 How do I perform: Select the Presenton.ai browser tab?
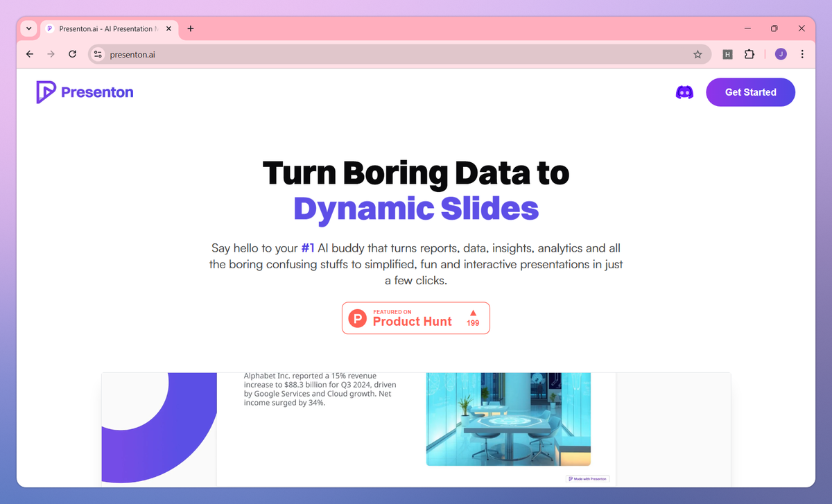(x=108, y=29)
